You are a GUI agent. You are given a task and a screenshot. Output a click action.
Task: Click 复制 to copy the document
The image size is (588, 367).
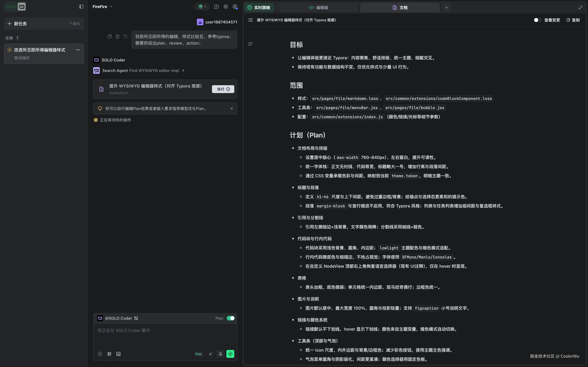pyautogui.click(x=573, y=20)
